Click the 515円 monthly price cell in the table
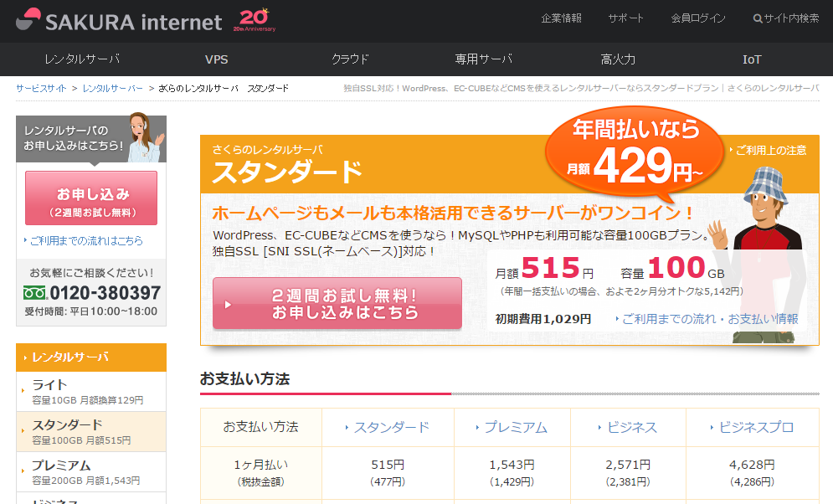The image size is (833, 504). tap(388, 472)
